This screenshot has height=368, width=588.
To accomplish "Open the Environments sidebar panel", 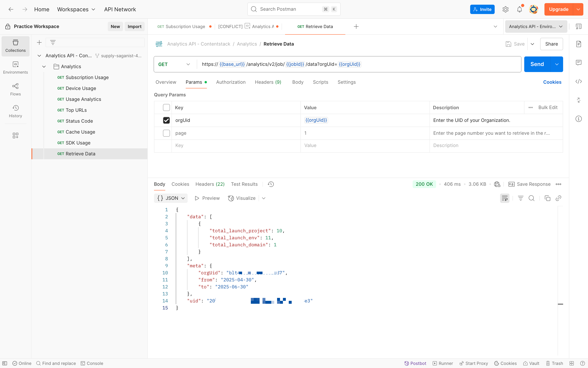I will click(x=16, y=68).
